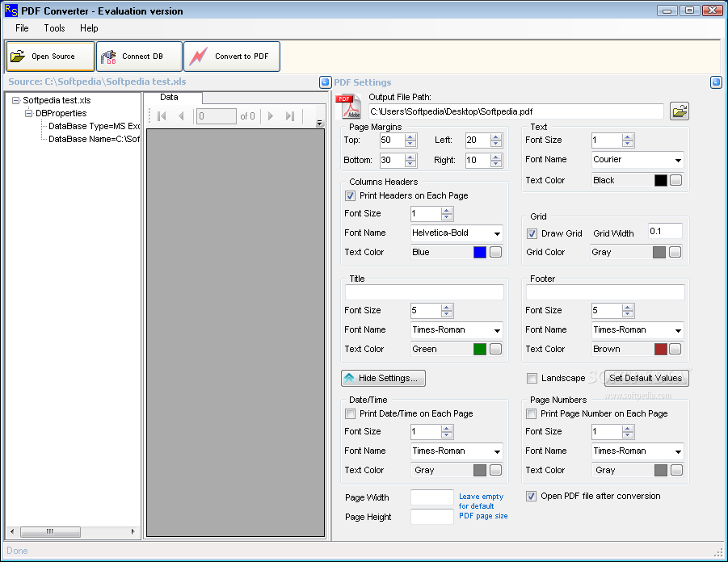This screenshot has height=562, width=728.
Task: Toggle the Draw Grid checkbox
Action: 532,234
